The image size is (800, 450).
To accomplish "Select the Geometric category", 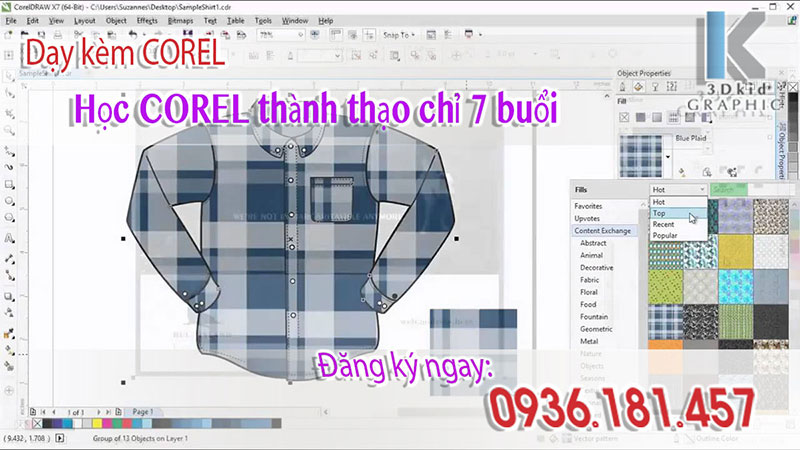I will 596,329.
